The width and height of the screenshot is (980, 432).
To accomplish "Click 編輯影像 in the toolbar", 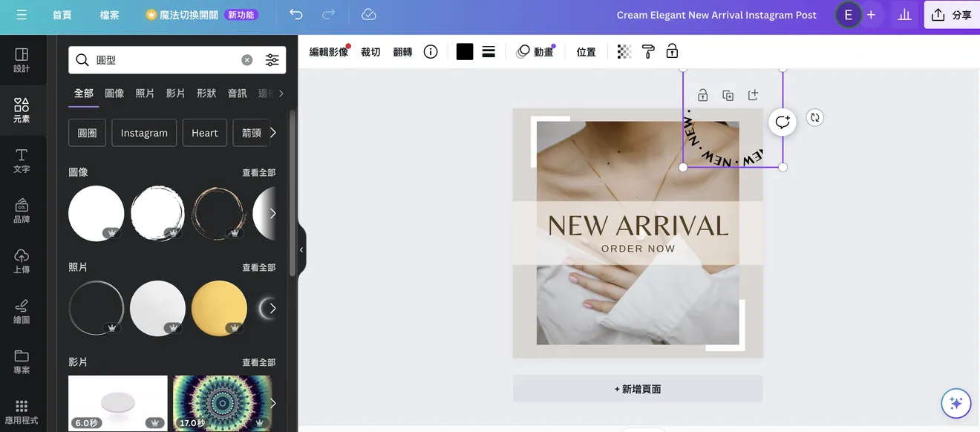I will 329,51.
